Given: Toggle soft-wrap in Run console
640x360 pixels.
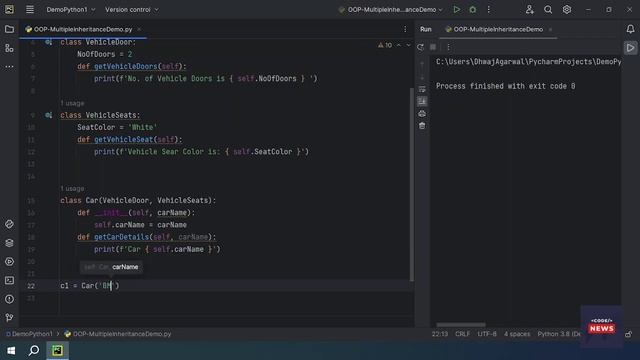Looking at the screenshot, I should (422, 89).
